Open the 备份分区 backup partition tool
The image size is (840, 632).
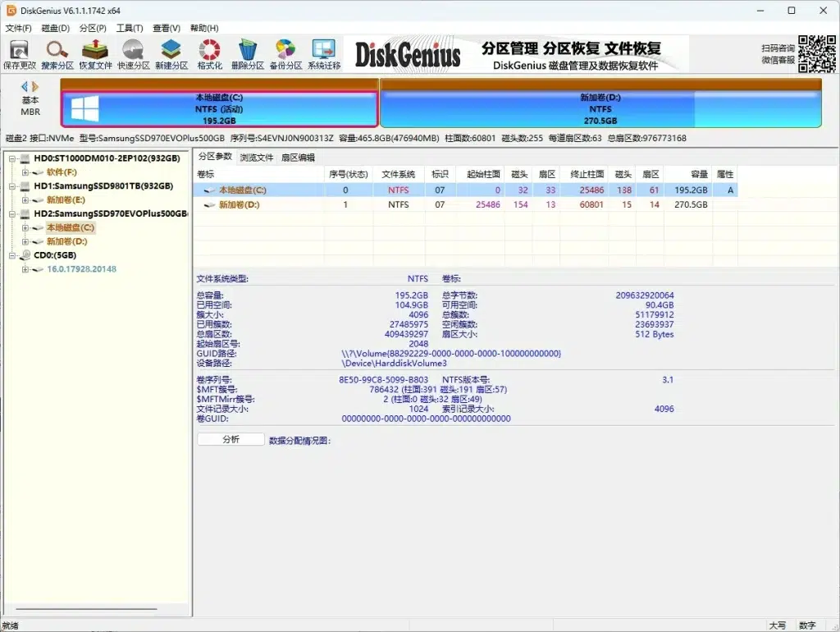[x=284, y=53]
